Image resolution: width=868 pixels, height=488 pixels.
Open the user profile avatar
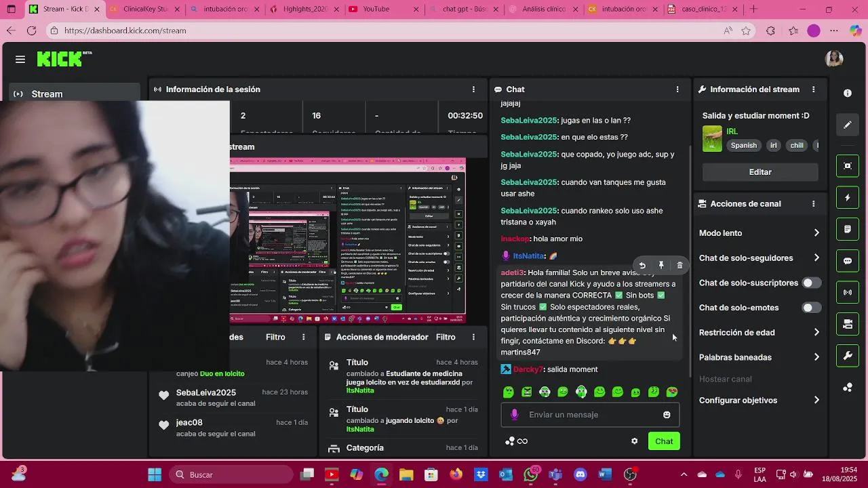click(x=834, y=59)
